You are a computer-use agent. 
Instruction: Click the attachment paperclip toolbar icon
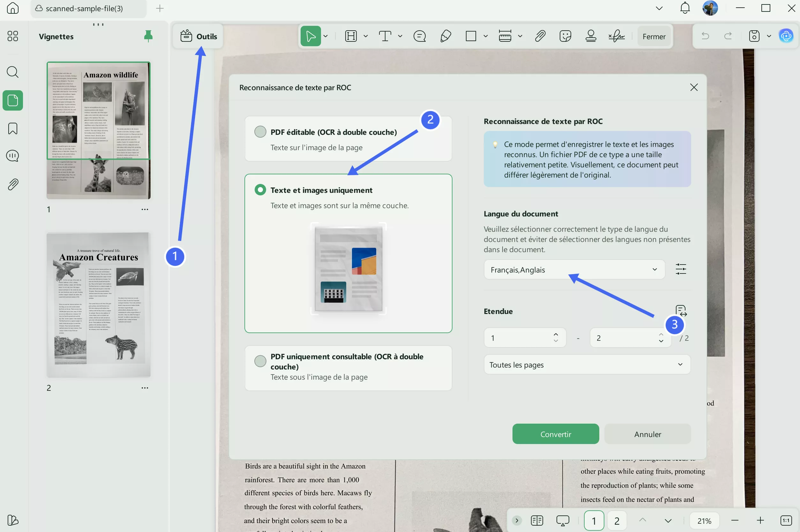[540, 36]
